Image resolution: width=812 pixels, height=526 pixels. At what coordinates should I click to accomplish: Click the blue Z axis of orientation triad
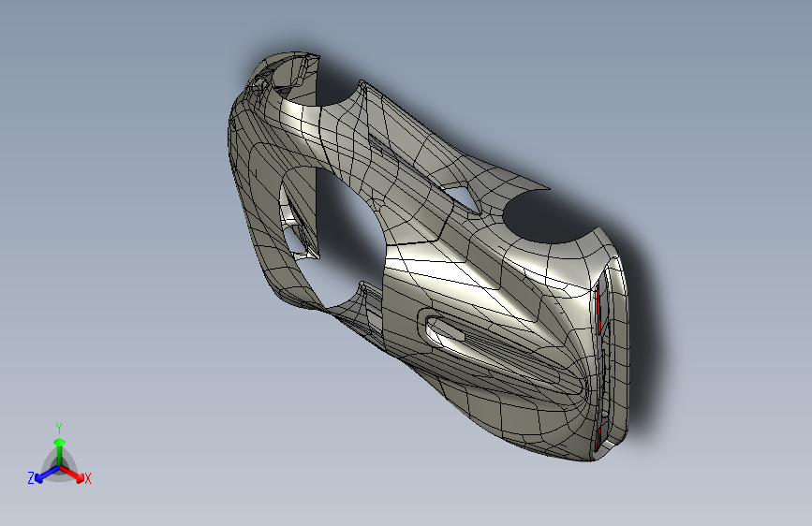(47, 474)
